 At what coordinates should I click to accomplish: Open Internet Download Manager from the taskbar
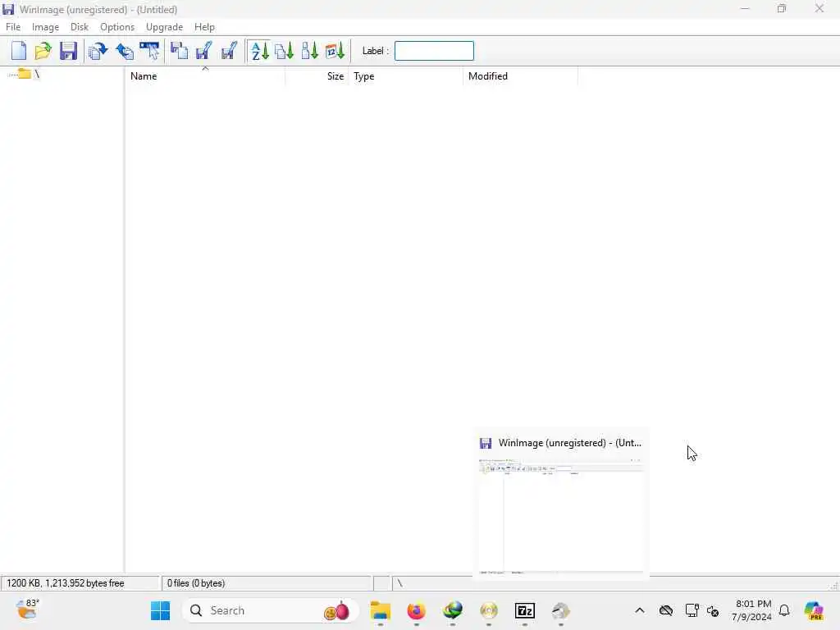tap(453, 610)
